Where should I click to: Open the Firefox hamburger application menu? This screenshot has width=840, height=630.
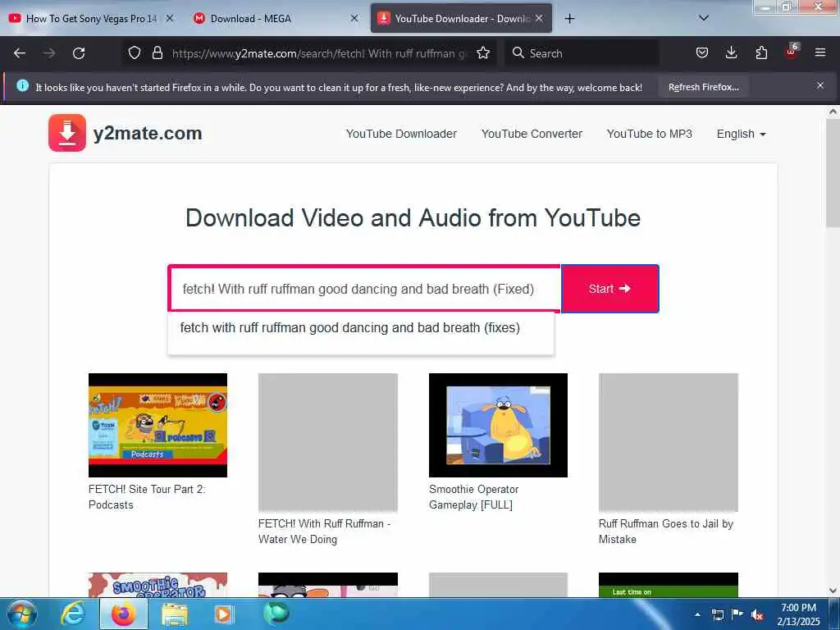click(820, 52)
